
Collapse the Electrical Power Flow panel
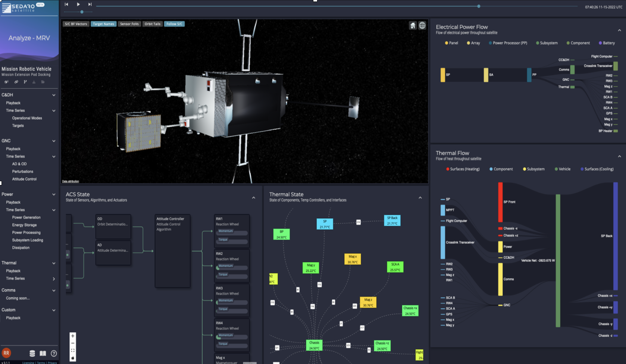point(619,30)
